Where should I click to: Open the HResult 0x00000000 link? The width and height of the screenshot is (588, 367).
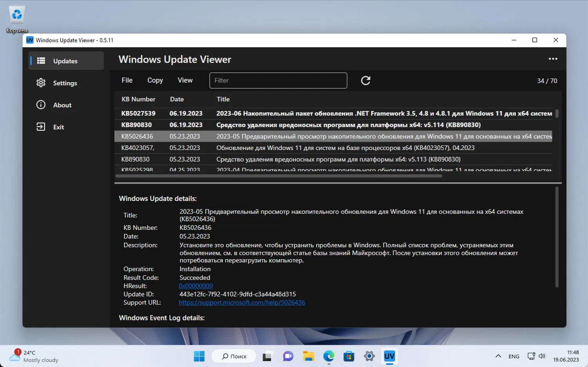pyautogui.click(x=196, y=286)
